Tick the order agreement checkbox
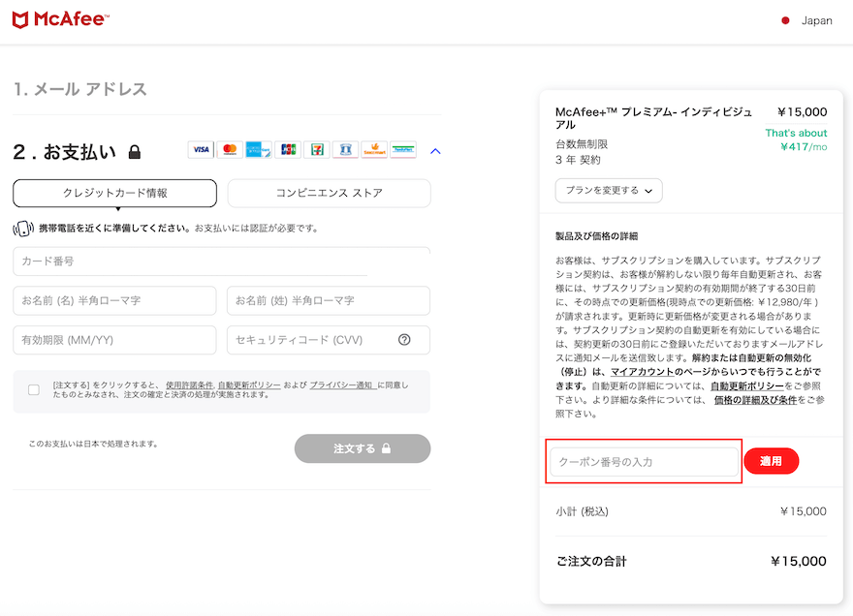This screenshot has width=853, height=616. click(34, 389)
